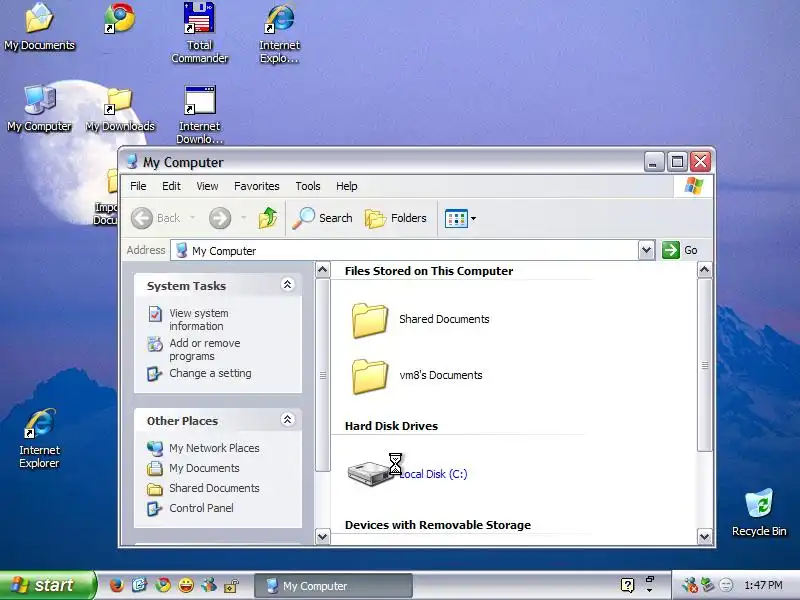
Task: Open the View menu
Action: [x=207, y=186]
